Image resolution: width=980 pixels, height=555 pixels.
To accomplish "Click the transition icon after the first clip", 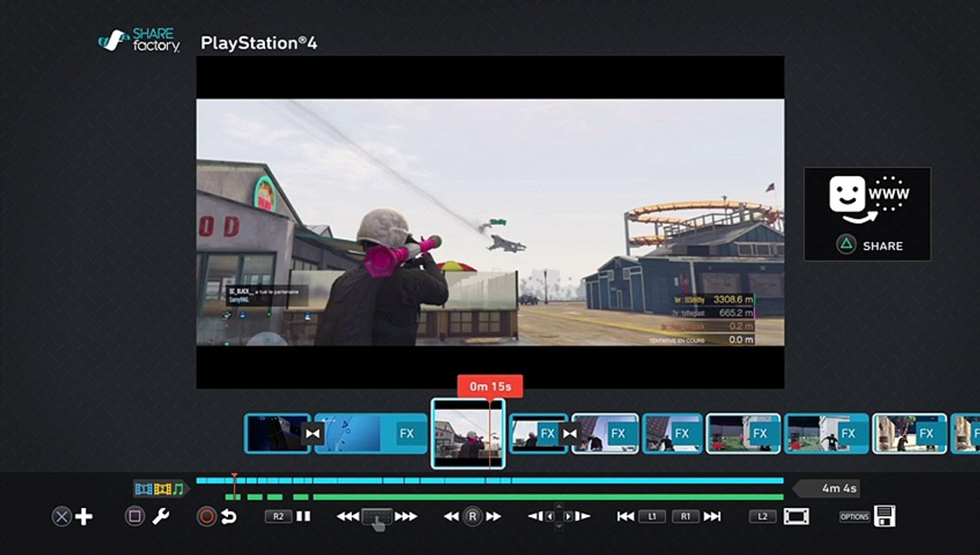I will [x=312, y=433].
